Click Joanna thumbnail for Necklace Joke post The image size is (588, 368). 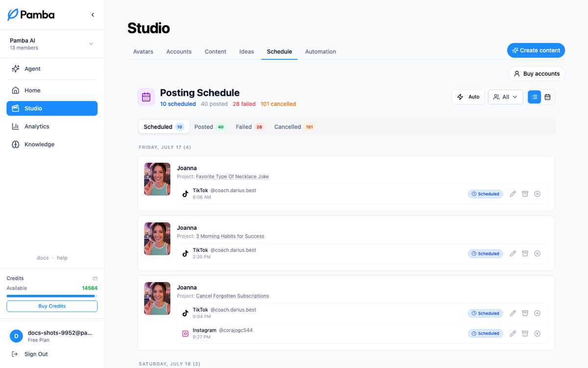pos(157,179)
